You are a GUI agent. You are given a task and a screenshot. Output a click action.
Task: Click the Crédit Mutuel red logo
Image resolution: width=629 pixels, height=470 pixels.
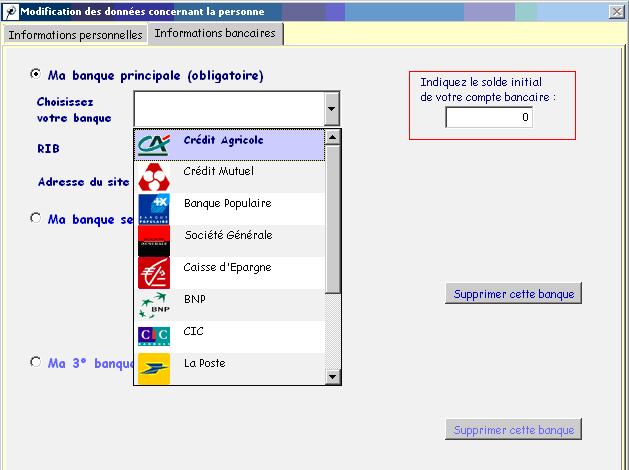(x=154, y=177)
